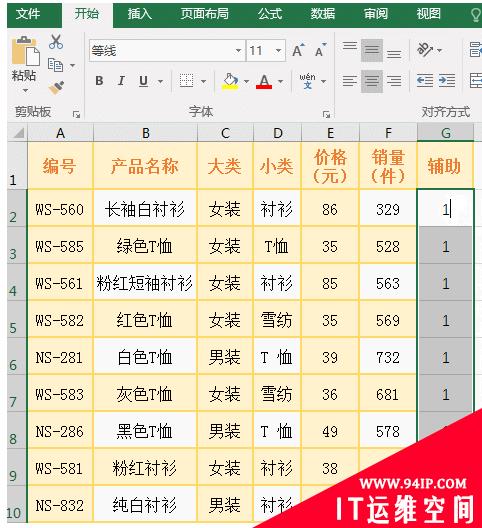Open the 文件 tab
482x528 pixels.
tap(28, 14)
